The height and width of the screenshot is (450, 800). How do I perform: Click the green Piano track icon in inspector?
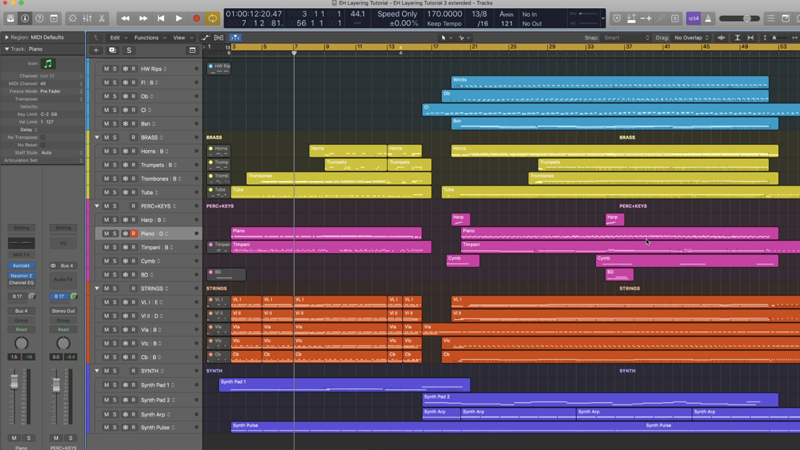tap(48, 64)
